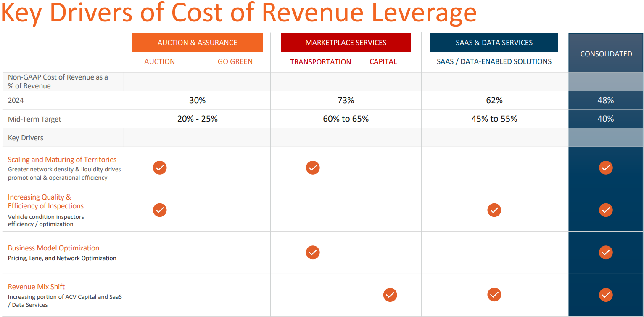Click the 40% Consolidated mid-term target cell
The height and width of the screenshot is (317, 644).
(606, 119)
